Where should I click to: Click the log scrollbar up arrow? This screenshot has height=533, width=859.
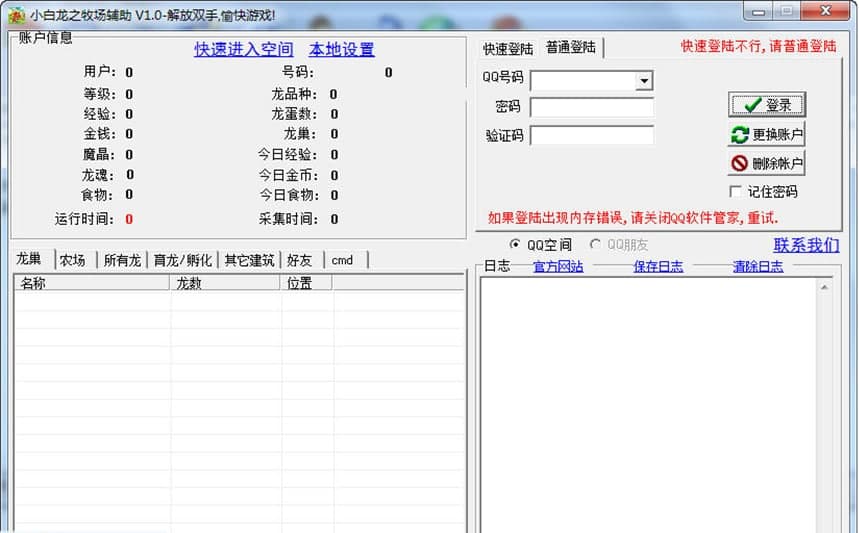tap(824, 287)
